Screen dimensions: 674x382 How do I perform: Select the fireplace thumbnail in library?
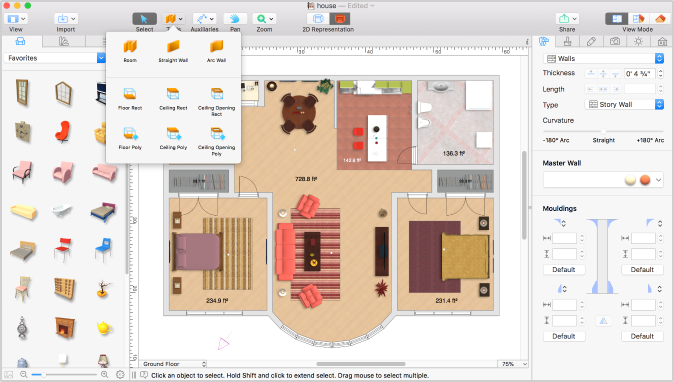pyautogui.click(x=64, y=327)
